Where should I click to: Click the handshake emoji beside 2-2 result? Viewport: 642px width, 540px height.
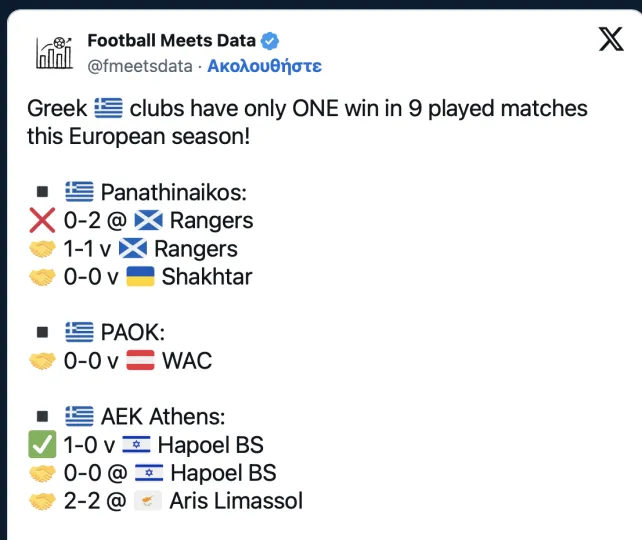click(42, 501)
